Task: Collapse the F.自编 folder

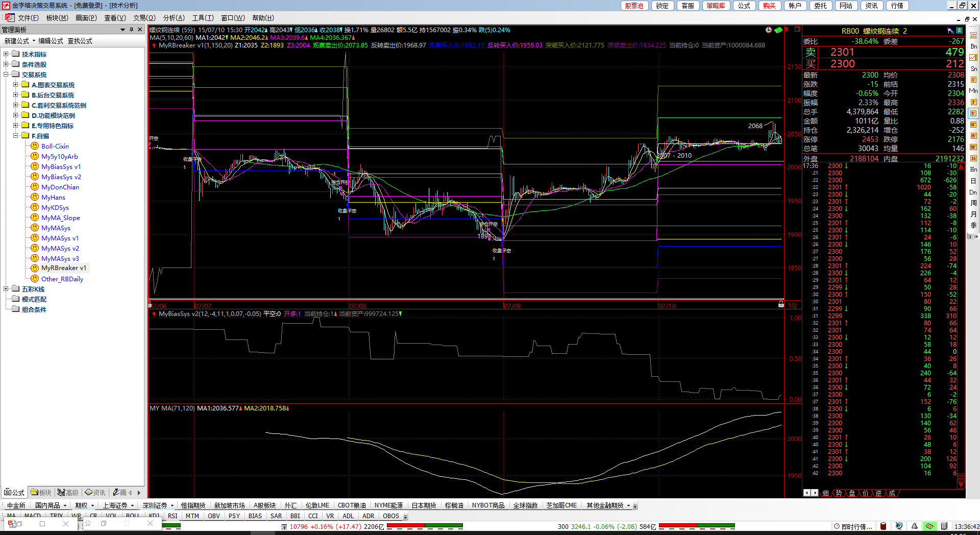Action: pyautogui.click(x=16, y=136)
